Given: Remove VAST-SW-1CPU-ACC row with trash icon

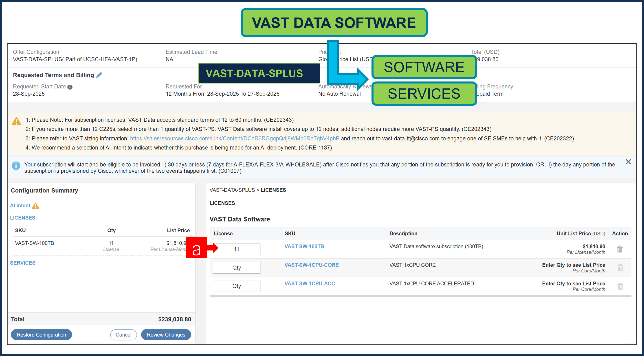Looking at the screenshot, I should click(620, 286).
